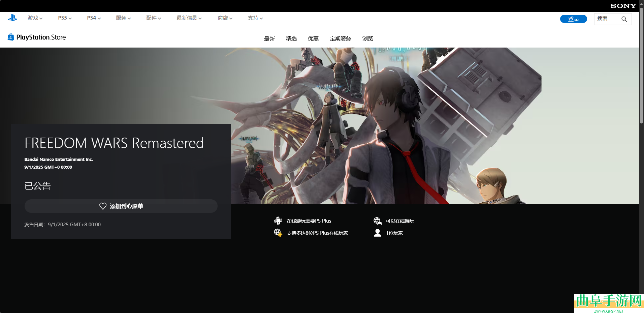Open the 优惠 store tab
Image resolution: width=644 pixels, height=313 pixels.
313,39
